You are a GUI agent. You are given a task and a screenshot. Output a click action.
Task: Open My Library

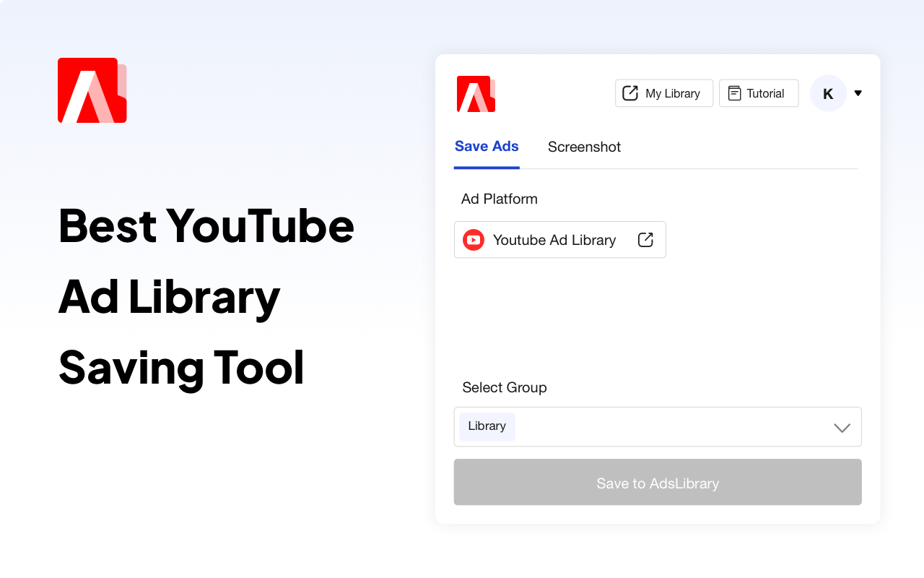(x=663, y=92)
